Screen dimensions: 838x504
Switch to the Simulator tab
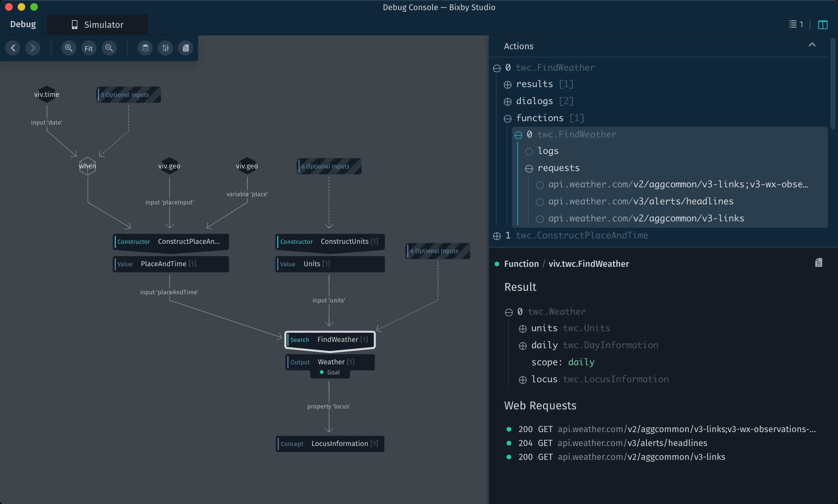pyautogui.click(x=96, y=24)
